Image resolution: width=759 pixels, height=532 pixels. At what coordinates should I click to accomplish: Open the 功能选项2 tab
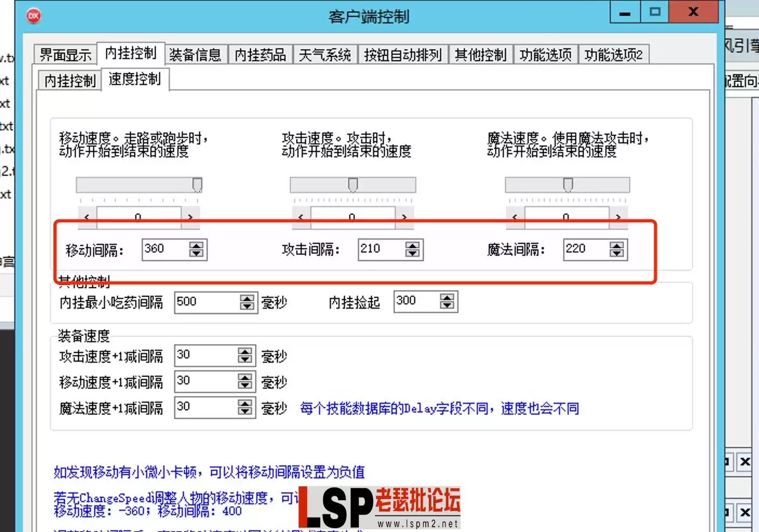[x=614, y=55]
